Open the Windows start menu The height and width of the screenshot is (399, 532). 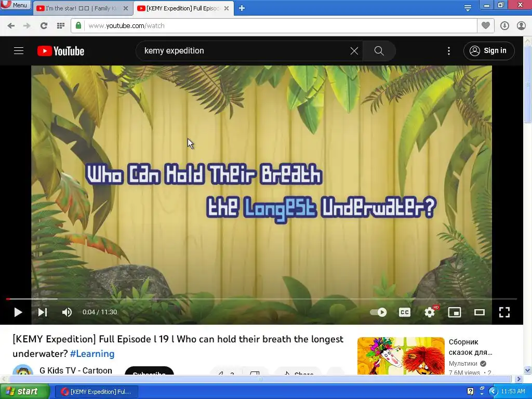(25, 392)
